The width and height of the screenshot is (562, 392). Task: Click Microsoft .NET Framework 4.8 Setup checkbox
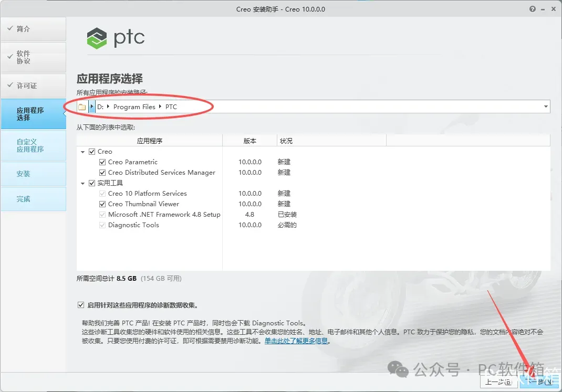(102, 215)
